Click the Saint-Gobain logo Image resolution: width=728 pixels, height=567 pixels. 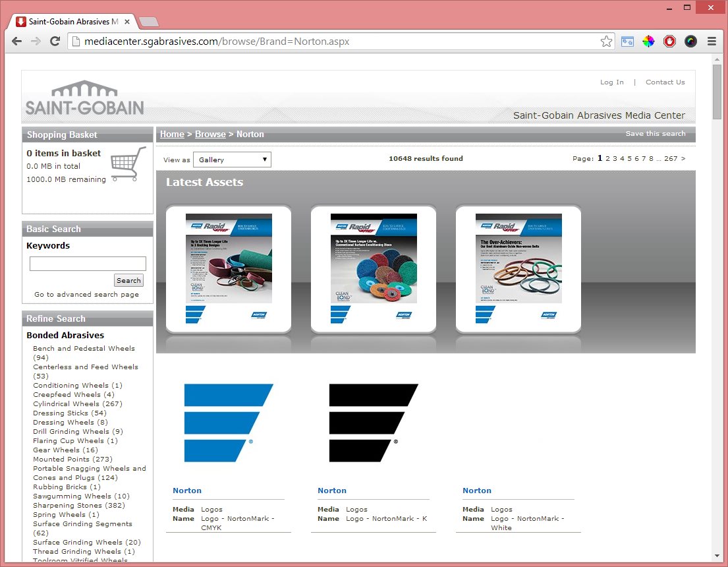[84, 98]
